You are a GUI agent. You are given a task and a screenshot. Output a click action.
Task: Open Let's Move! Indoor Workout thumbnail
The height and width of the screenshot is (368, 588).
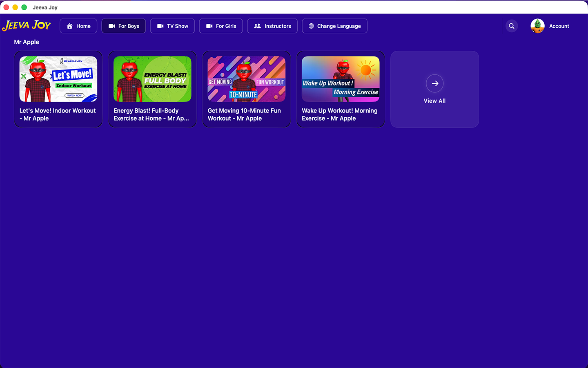pos(58,79)
